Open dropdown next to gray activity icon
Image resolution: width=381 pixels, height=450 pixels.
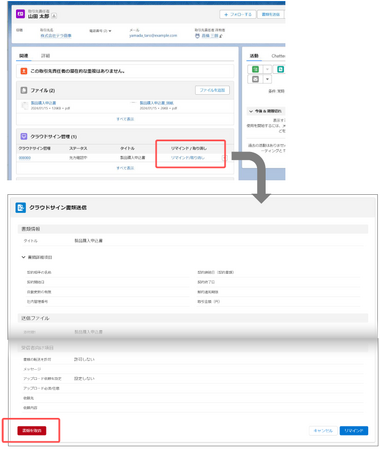tap(267, 79)
